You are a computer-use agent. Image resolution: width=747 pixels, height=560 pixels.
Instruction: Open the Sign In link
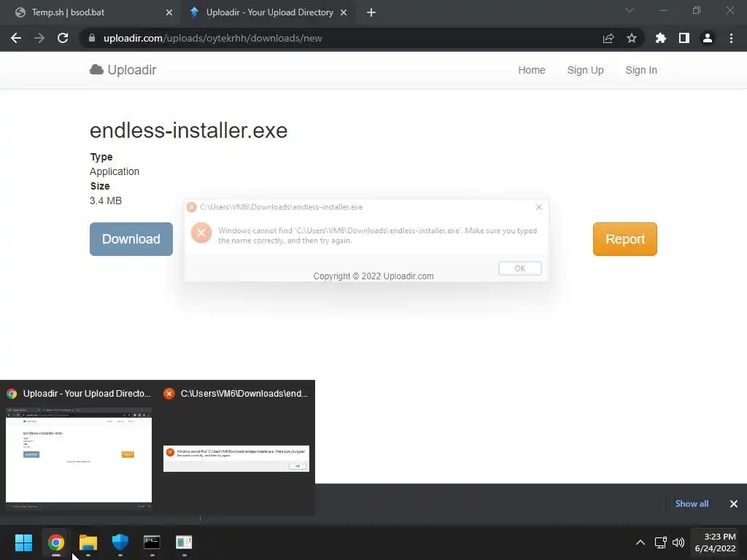(640, 70)
